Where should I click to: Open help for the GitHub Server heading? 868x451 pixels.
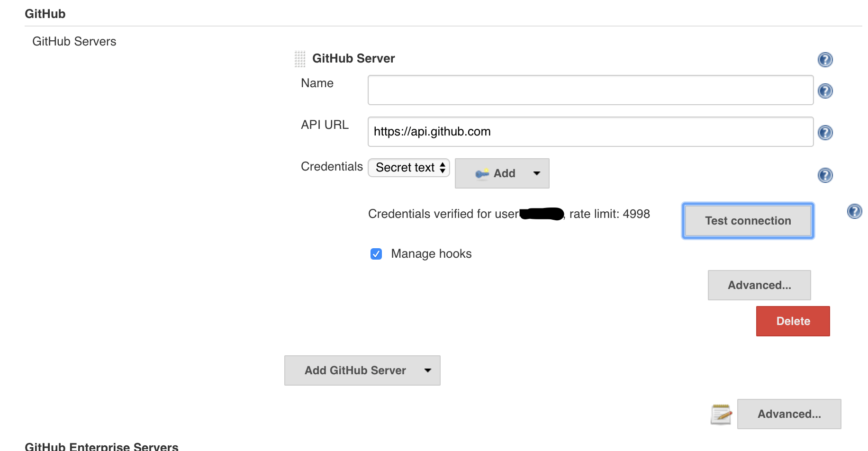pyautogui.click(x=825, y=60)
